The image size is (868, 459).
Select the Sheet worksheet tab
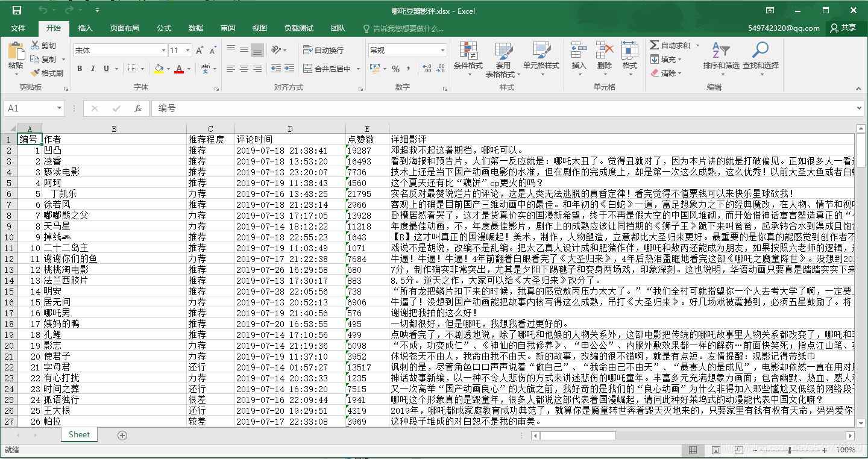pos(79,434)
